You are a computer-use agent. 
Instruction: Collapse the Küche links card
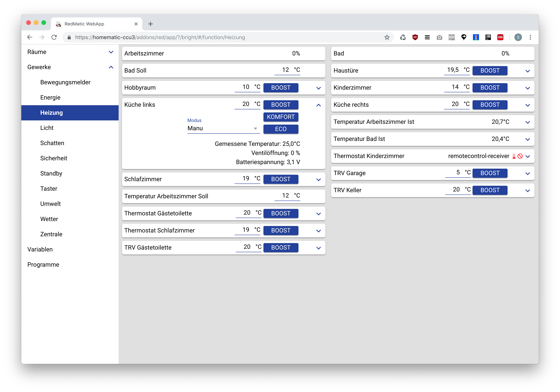pyautogui.click(x=318, y=105)
